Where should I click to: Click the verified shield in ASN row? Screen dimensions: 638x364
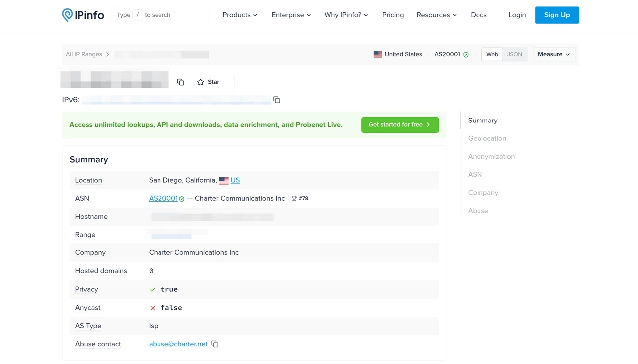pyautogui.click(x=182, y=199)
